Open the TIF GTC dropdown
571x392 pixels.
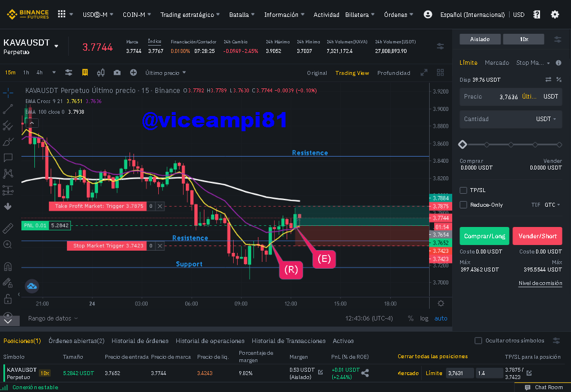(x=552, y=205)
